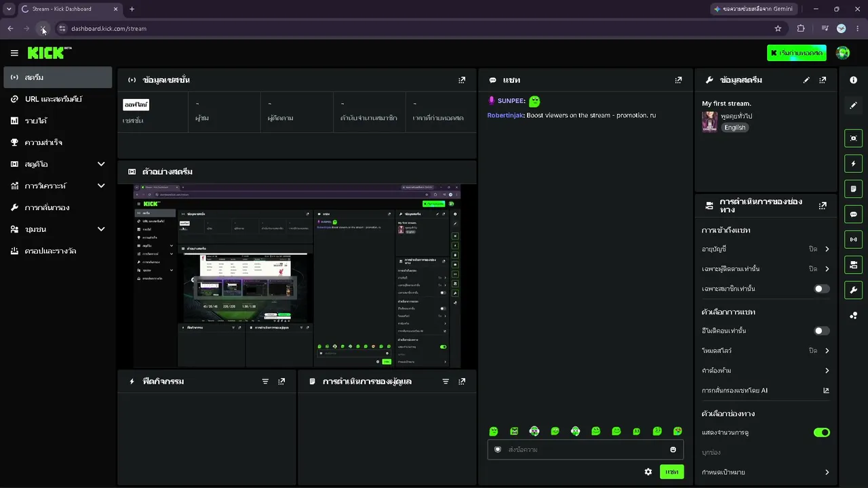868x488 pixels.
Task: Toggle stream preview panel icon in right rail
Action: pos(853,138)
